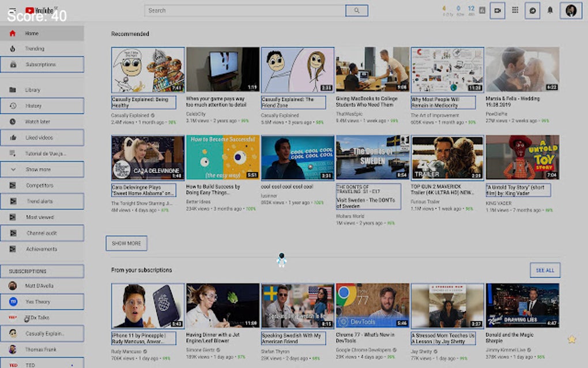Open the upload video camera icon
Image resolution: width=588 pixels, height=368 pixels.
coord(497,10)
